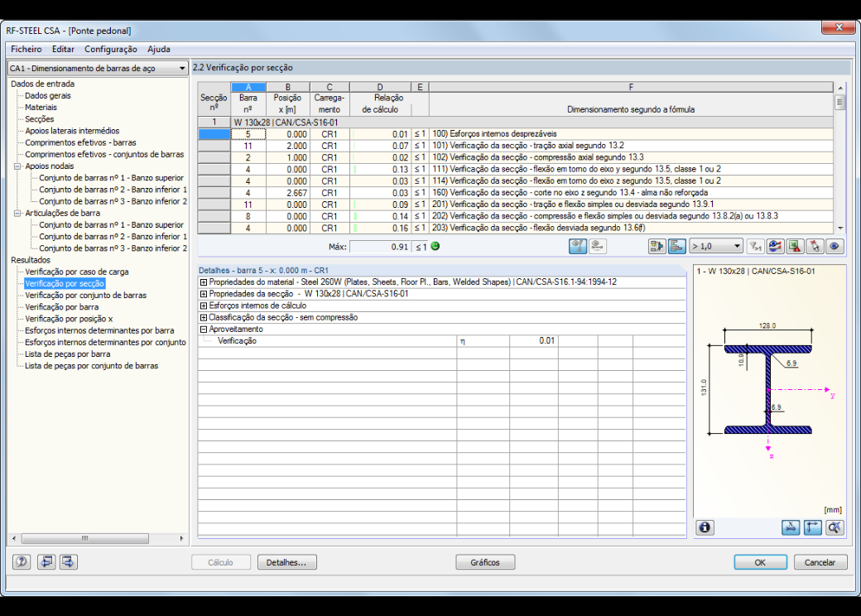861x616 pixels.
Task: Click the Detalhes... button
Action: (x=286, y=562)
